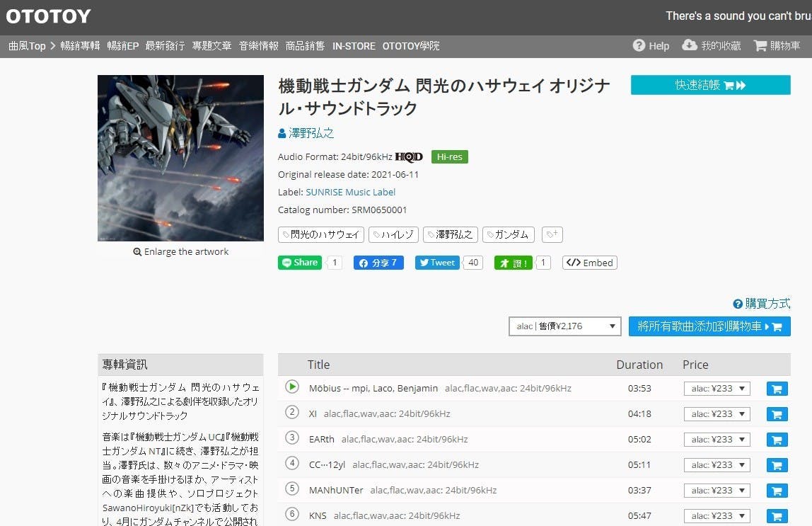Add KNS to the cart
The image size is (812, 526).
(777, 515)
